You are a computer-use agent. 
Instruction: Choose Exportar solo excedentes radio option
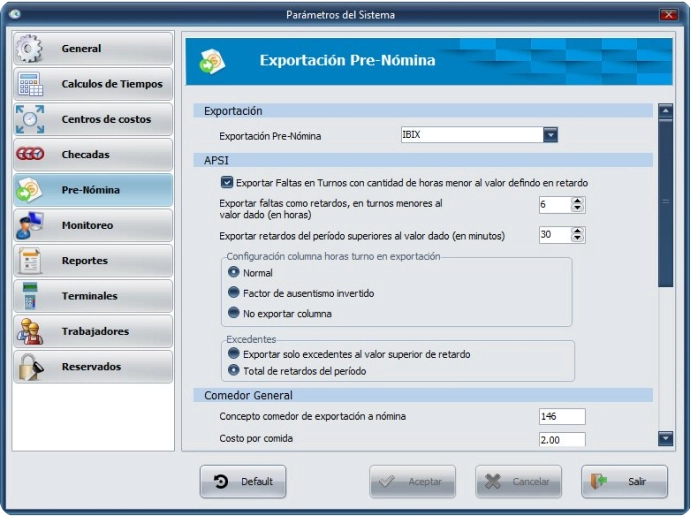coord(234,354)
